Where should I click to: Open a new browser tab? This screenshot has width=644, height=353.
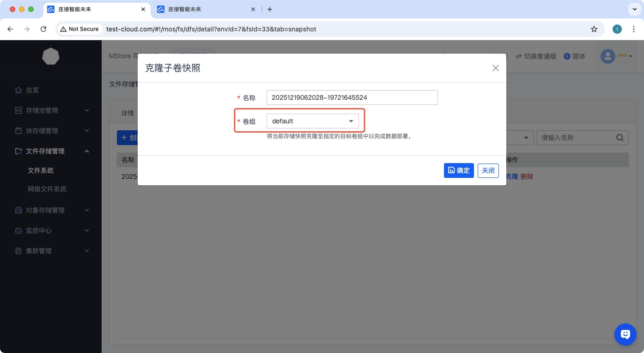click(270, 9)
